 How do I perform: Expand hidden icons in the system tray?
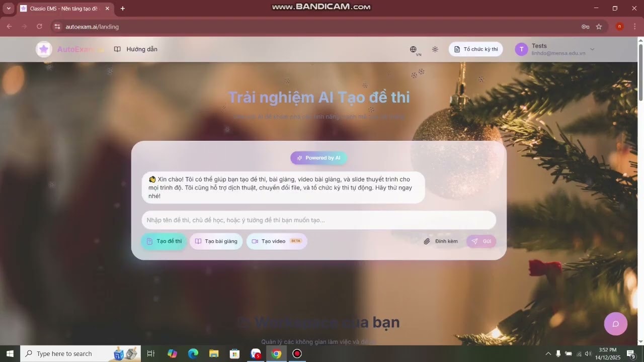548,353
